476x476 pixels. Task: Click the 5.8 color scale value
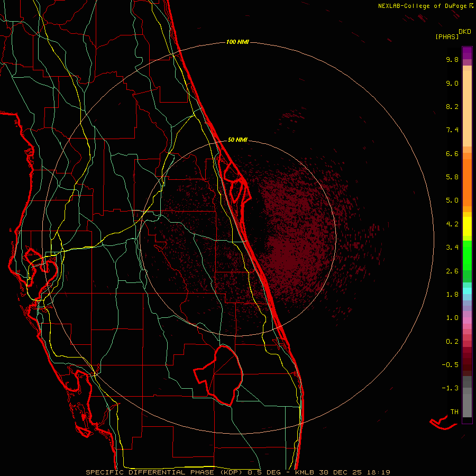click(x=452, y=177)
